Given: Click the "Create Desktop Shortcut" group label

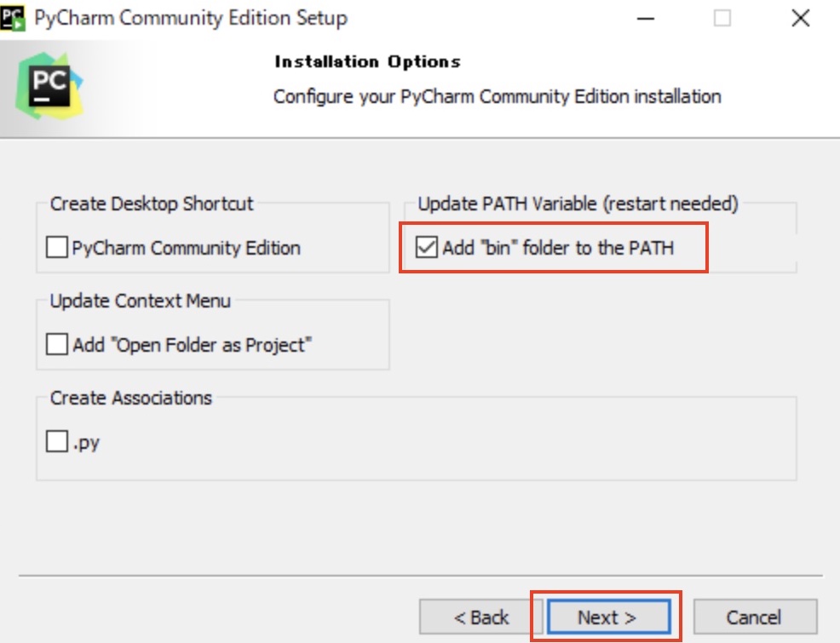Looking at the screenshot, I should [x=152, y=204].
